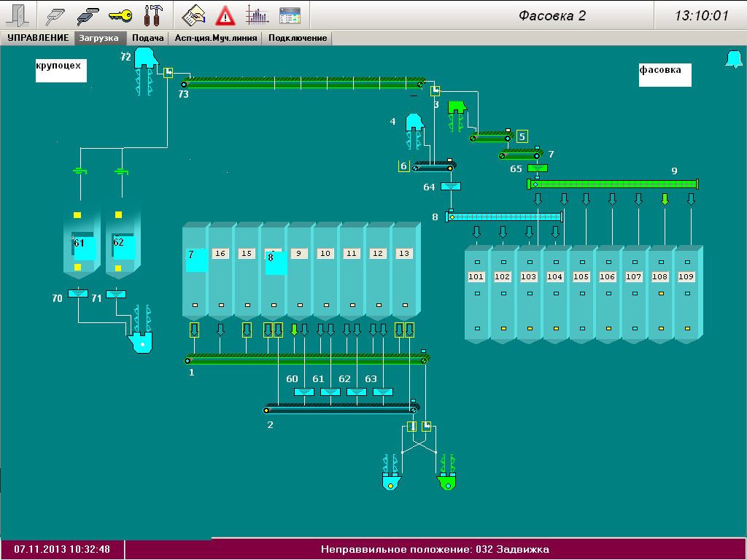Toggle the green gate arrow under silo 9
The height and width of the screenshot is (560, 747).
pos(294,330)
